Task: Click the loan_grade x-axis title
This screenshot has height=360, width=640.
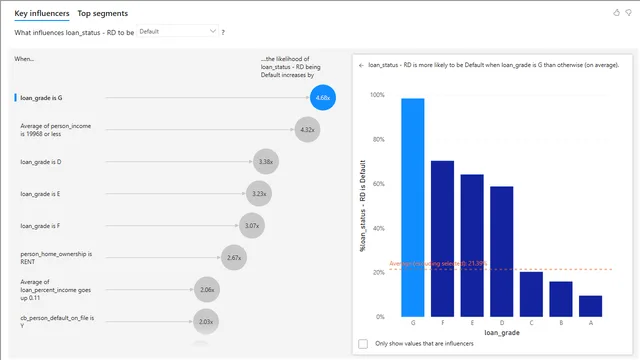Action: click(x=502, y=333)
